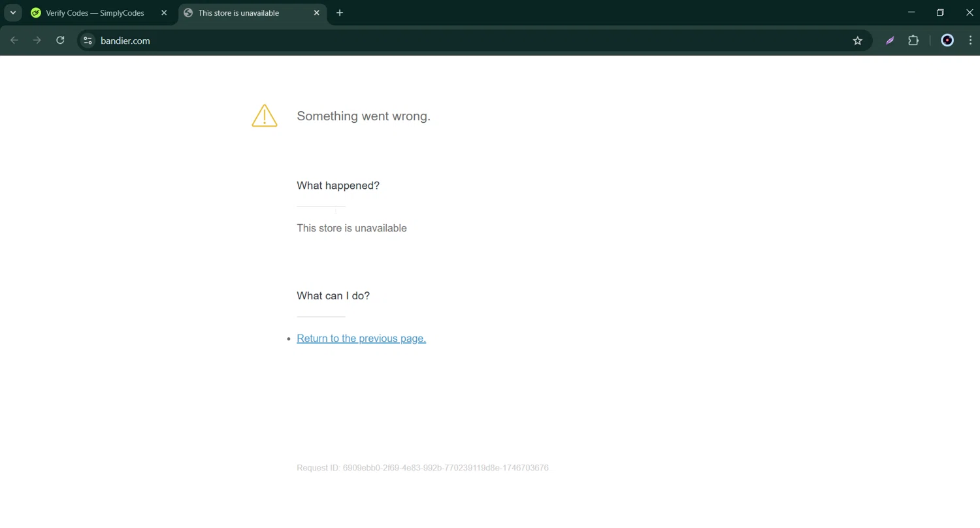Click the bandier.com address bar
This screenshot has width=980, height=528.
[x=474, y=41]
